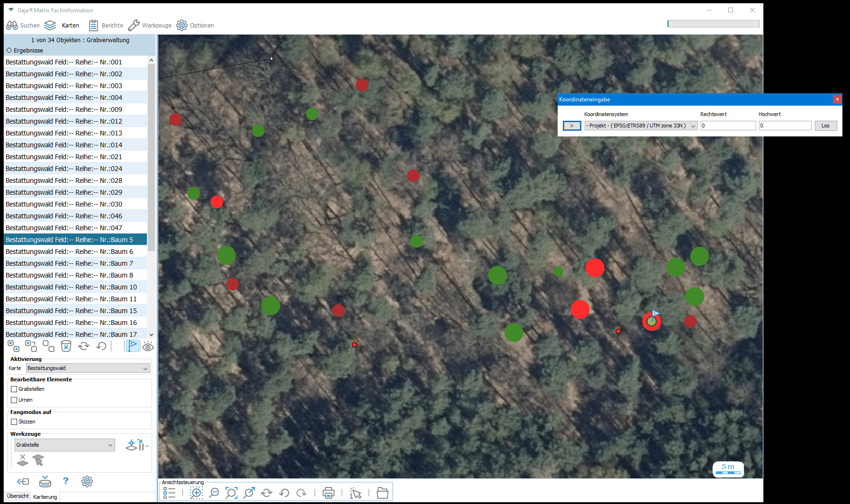Click the zoom-in magnifier in Ansichtssteuerung
The image size is (850, 504).
196,493
